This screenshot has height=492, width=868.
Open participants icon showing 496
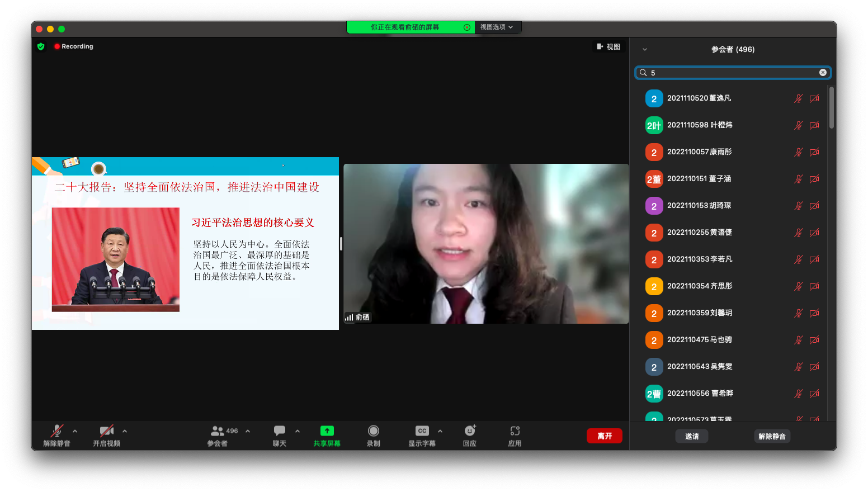218,431
